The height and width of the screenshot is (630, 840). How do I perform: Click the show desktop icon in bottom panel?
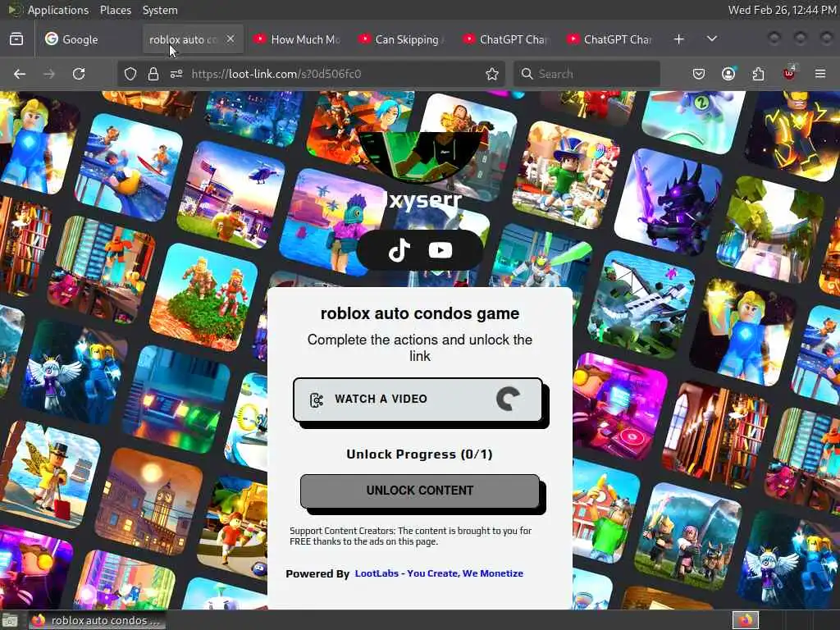click(x=10, y=620)
